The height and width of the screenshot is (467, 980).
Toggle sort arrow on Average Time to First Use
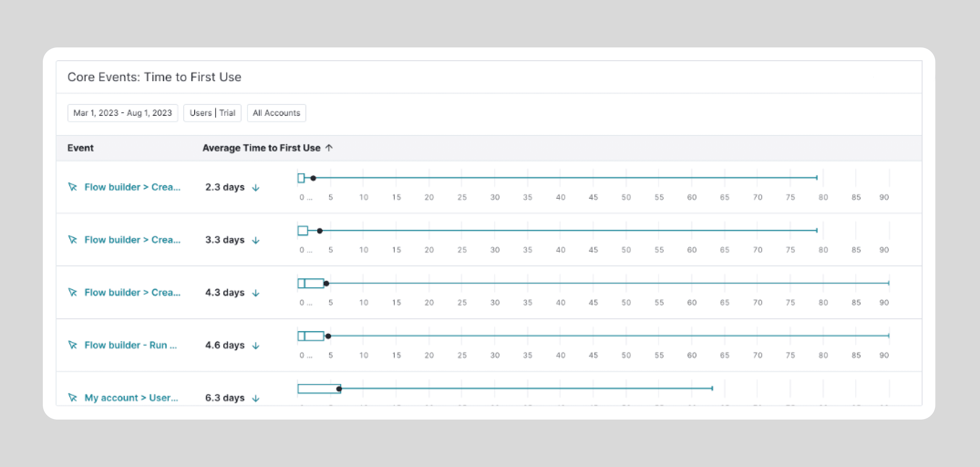tap(329, 148)
